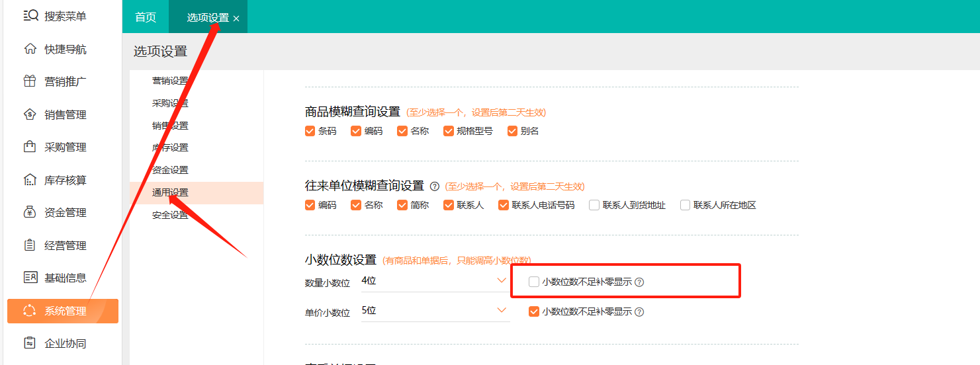Click the 营销推广 gift icon
This screenshot has width=980, height=365.
[x=30, y=81]
